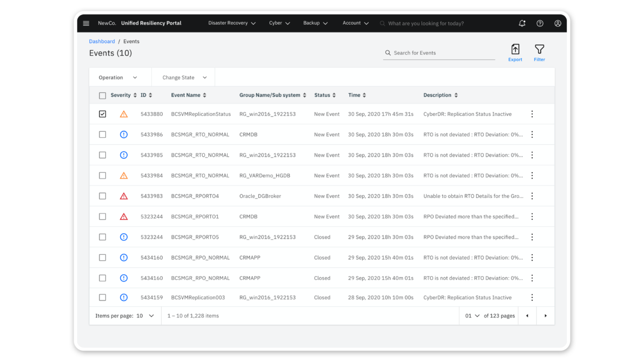Go to next page arrow

coord(545,316)
